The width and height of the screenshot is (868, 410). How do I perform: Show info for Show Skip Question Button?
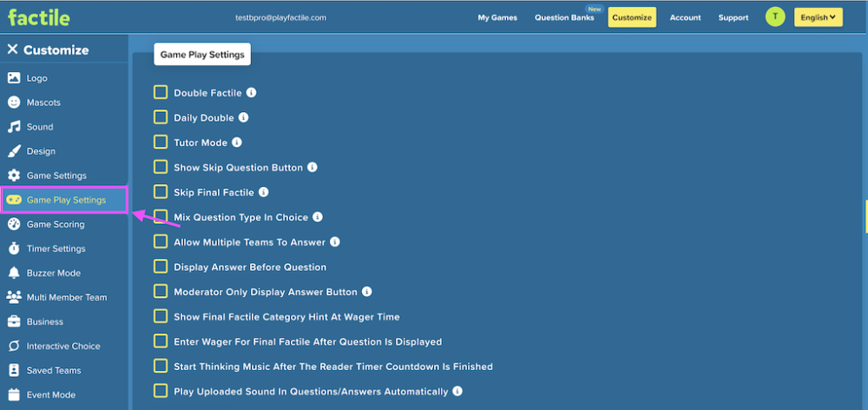pos(312,167)
